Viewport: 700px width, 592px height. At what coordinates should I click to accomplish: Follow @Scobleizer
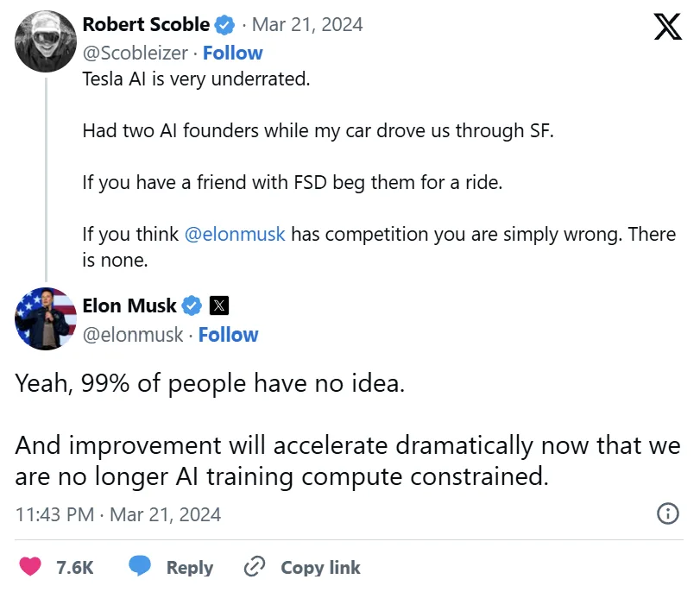pos(232,54)
